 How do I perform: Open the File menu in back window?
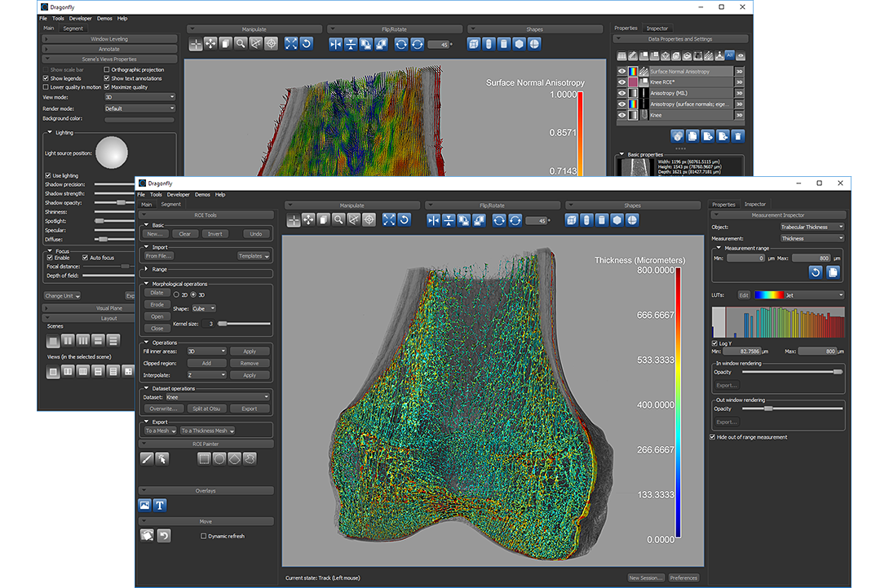43,18
